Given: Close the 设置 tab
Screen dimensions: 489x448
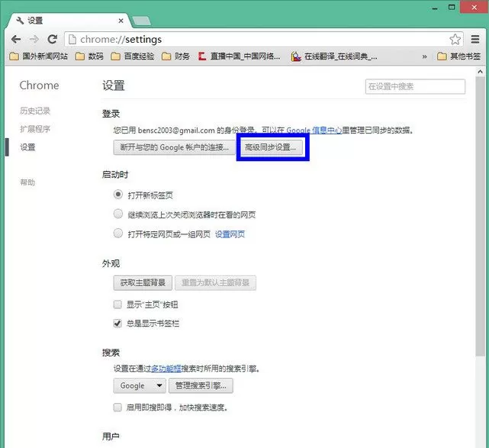Looking at the screenshot, I should pos(121,21).
